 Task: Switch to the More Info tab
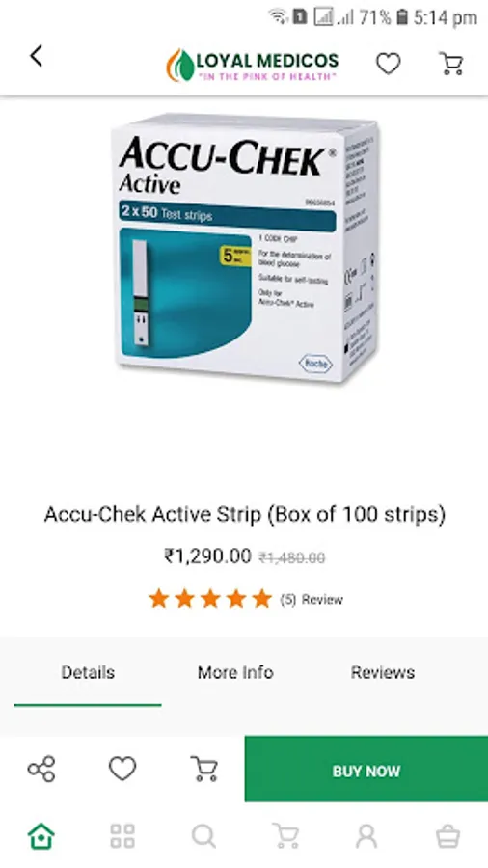pyautogui.click(x=235, y=672)
